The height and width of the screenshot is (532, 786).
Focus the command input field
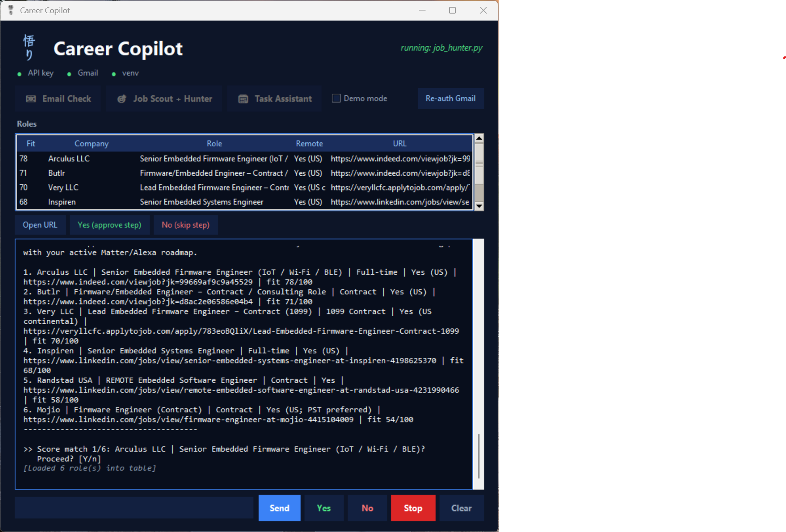coord(134,508)
